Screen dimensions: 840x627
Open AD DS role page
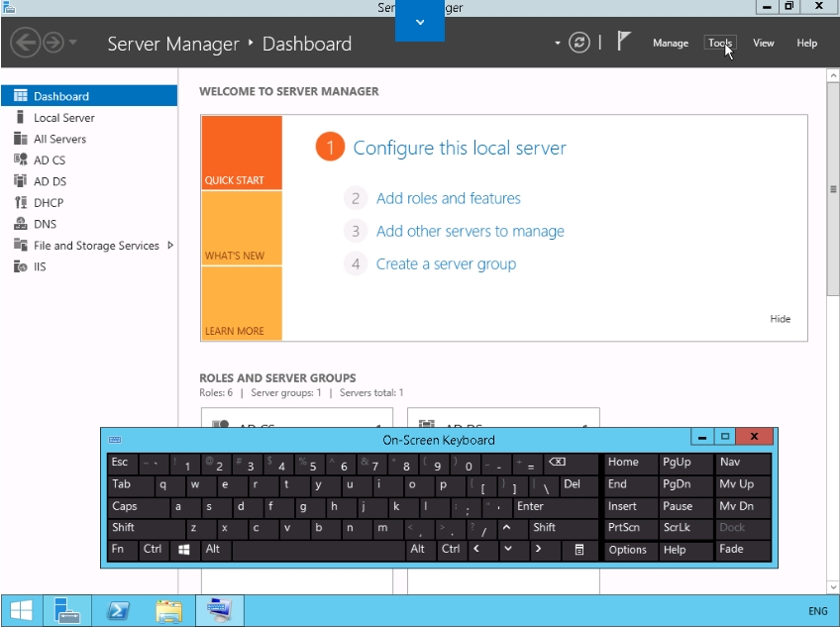(89, 181)
